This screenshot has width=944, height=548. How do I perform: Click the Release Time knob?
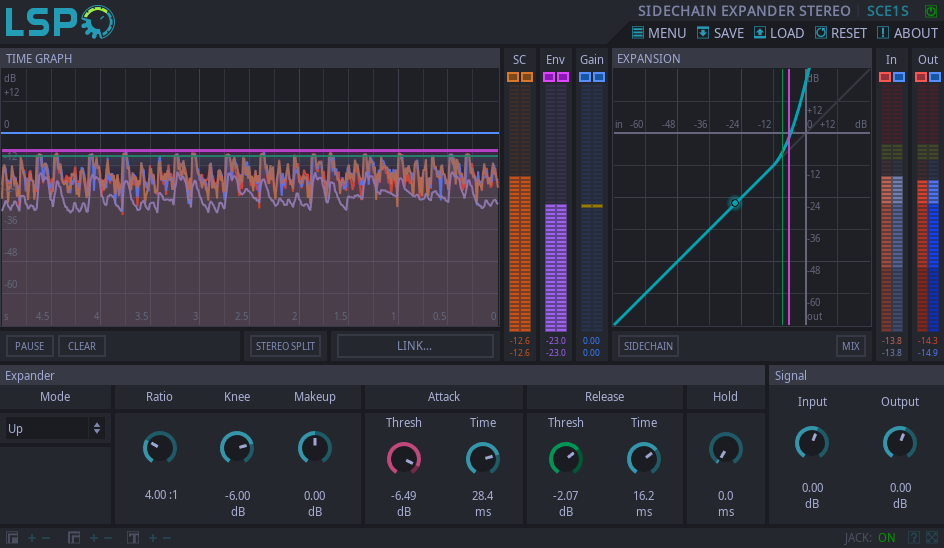pyautogui.click(x=644, y=459)
